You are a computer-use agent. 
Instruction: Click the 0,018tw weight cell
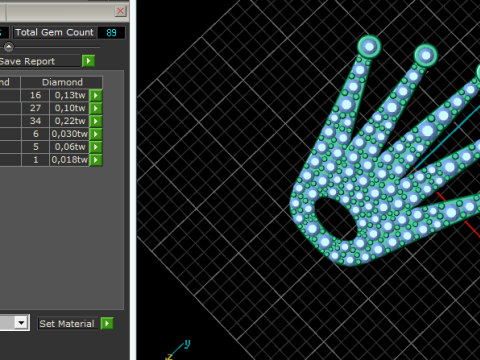[70, 160]
